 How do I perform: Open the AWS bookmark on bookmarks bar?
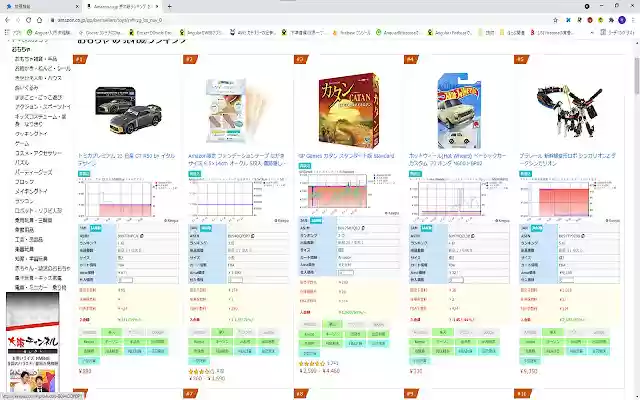[253, 32]
